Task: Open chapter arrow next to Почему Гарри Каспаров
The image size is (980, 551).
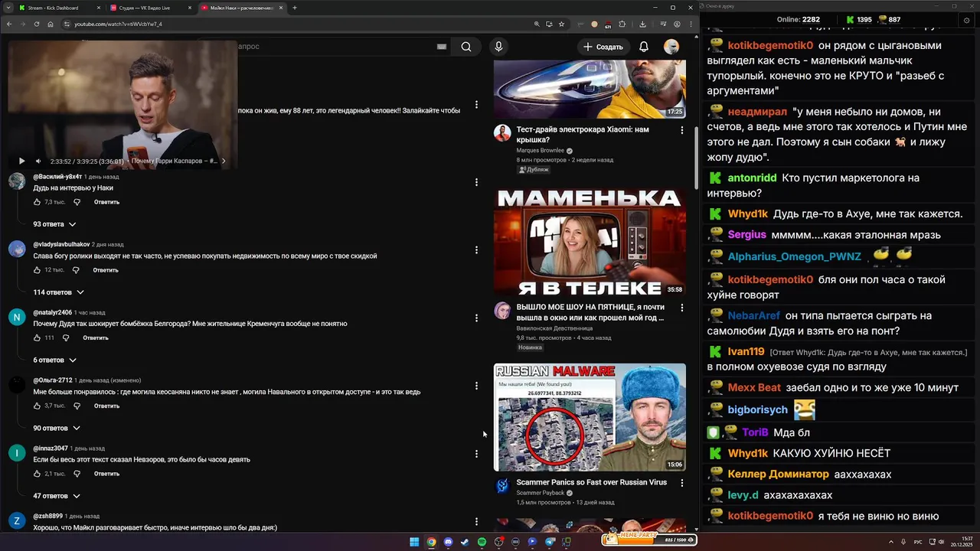Action: [224, 161]
